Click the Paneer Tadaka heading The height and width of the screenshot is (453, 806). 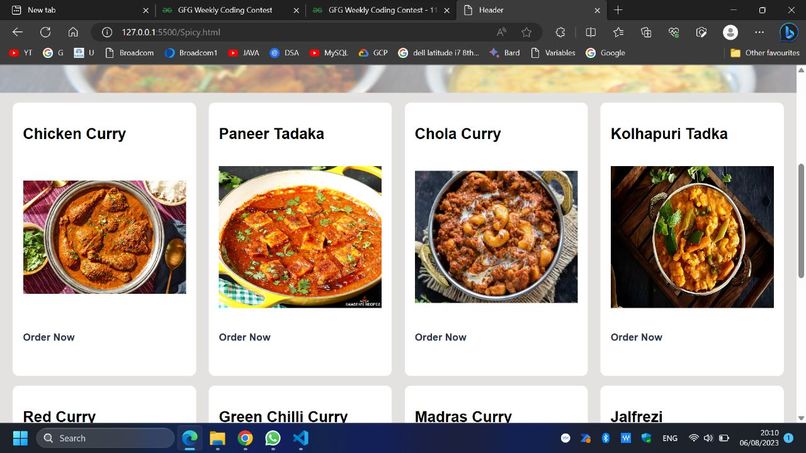tap(271, 134)
